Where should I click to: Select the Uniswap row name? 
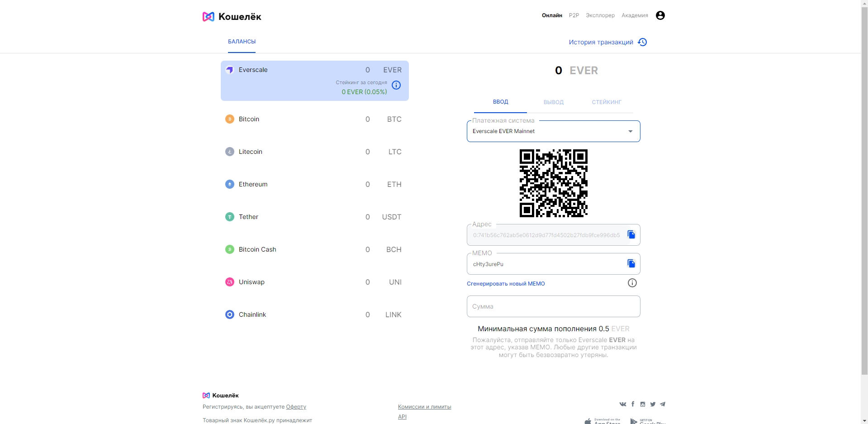coord(252,282)
